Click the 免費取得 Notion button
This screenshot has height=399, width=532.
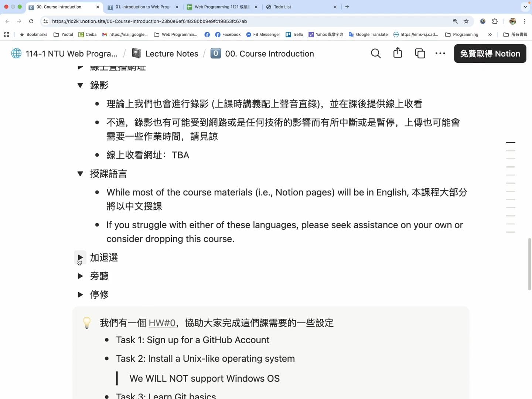click(490, 54)
